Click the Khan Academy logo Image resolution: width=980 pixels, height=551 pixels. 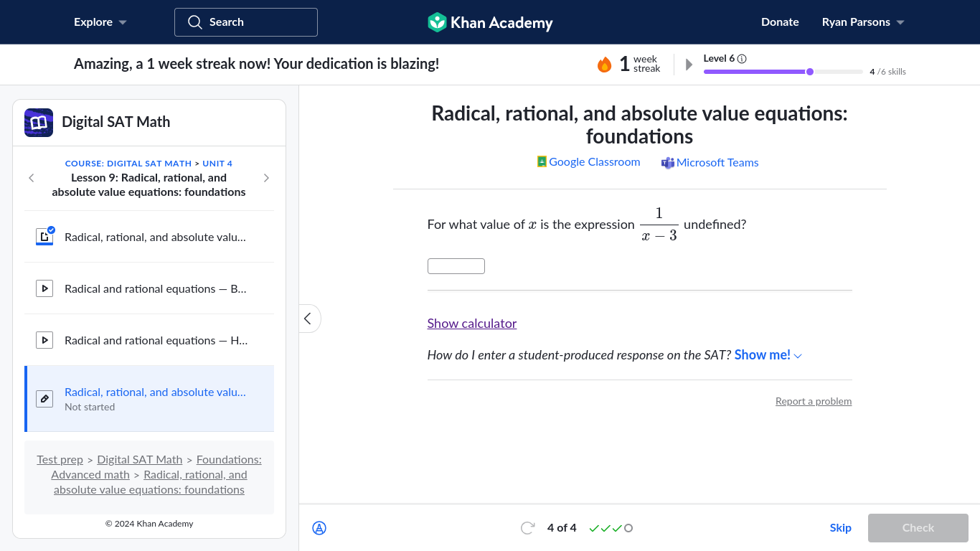490,22
